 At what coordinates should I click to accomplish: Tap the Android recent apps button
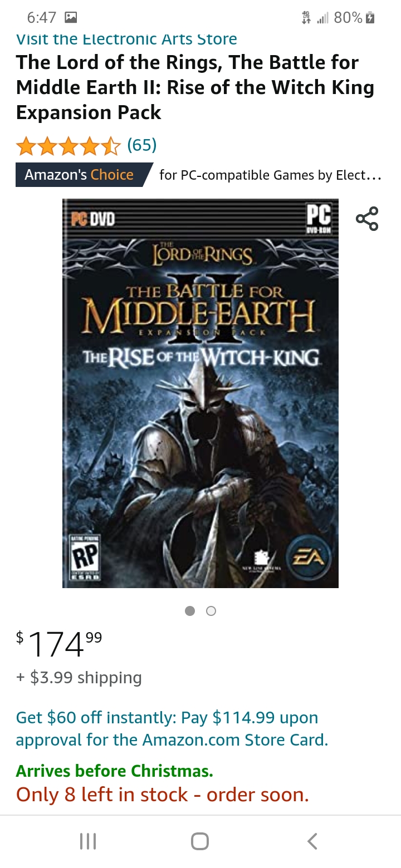click(88, 841)
